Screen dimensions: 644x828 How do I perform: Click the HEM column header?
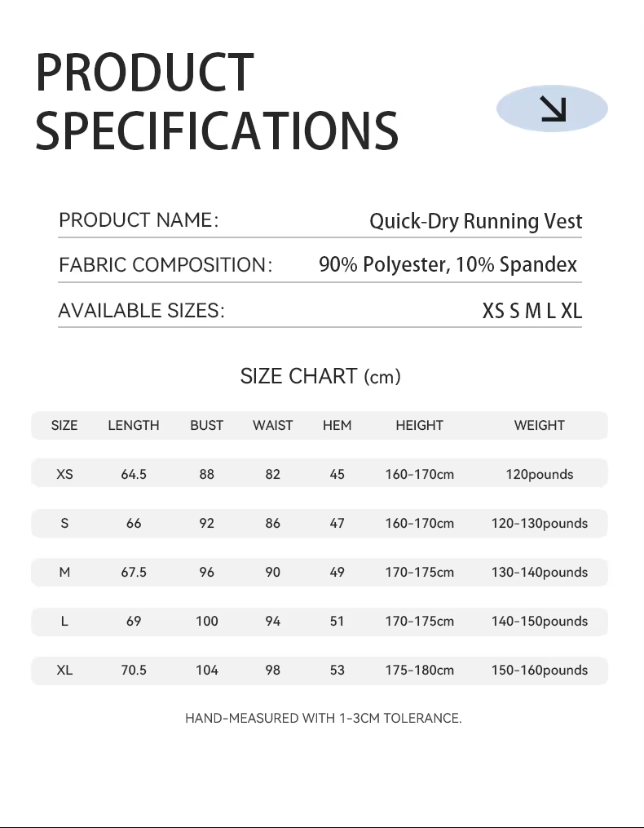pos(337,425)
